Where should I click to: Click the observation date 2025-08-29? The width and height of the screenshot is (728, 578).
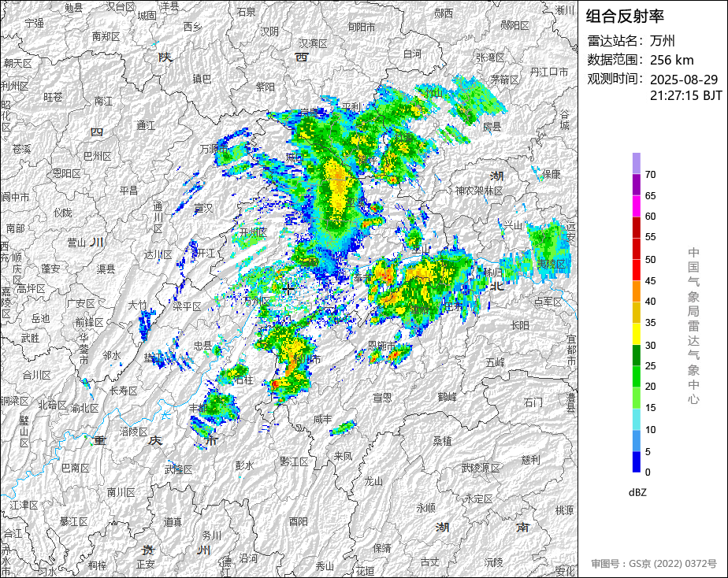[683, 80]
